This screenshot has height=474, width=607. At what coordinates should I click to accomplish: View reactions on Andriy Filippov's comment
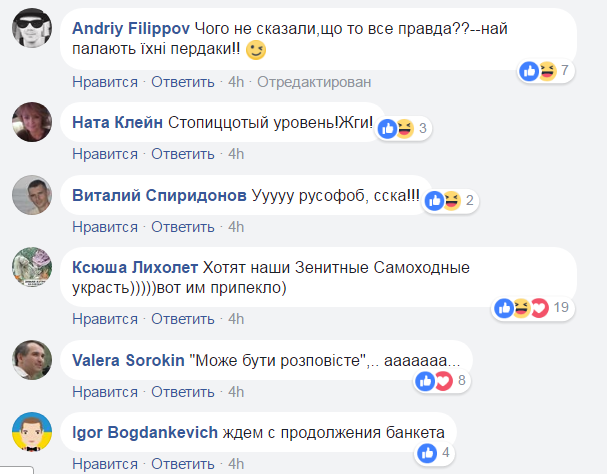tap(543, 70)
